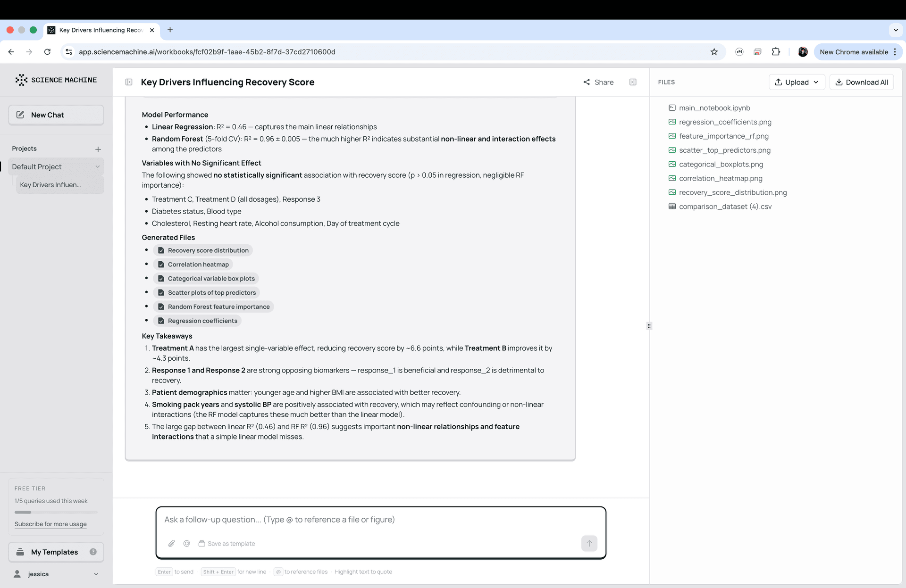Click Subscribe for more usage link

pos(50,524)
